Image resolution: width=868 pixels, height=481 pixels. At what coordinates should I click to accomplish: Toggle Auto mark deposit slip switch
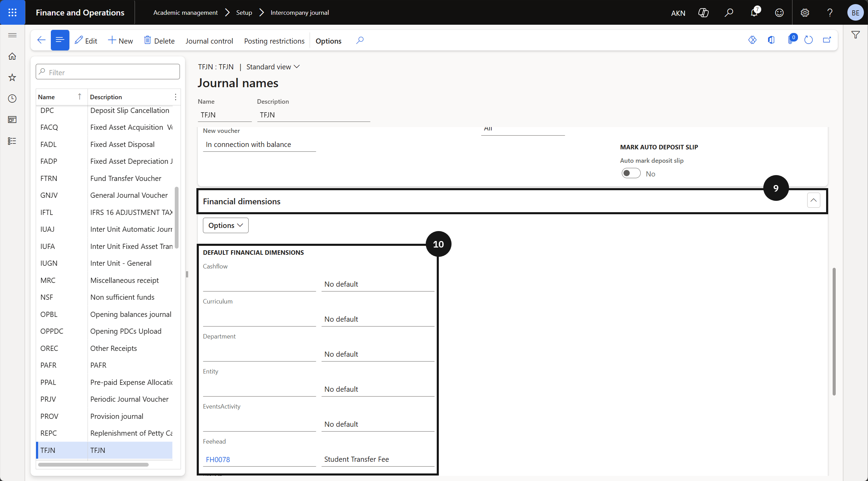click(631, 173)
